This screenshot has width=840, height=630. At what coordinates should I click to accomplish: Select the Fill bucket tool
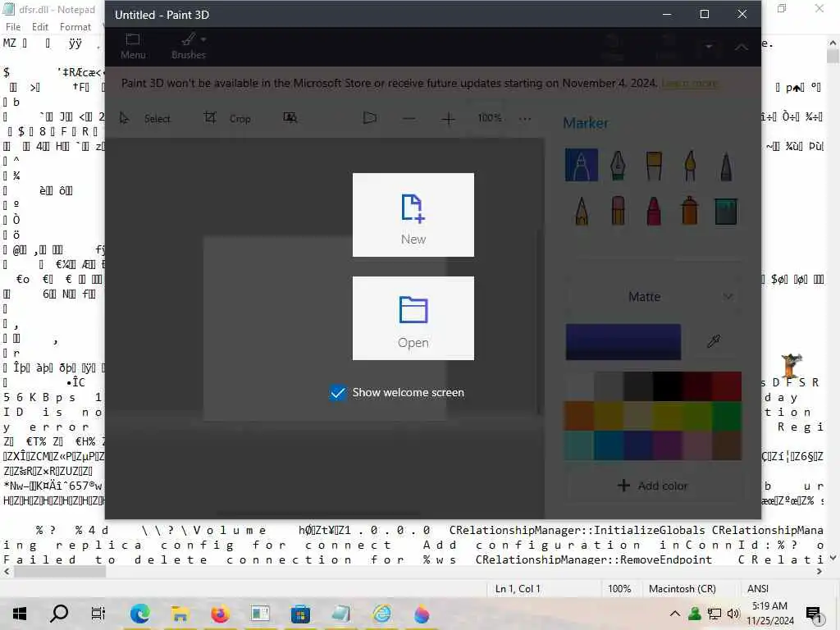pyautogui.click(x=726, y=211)
